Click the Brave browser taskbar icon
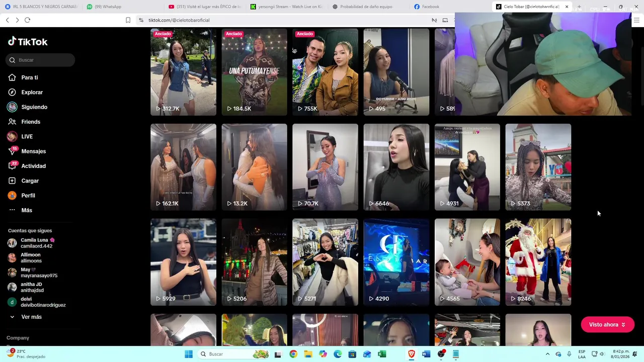The height and width of the screenshot is (362, 644). (412, 354)
